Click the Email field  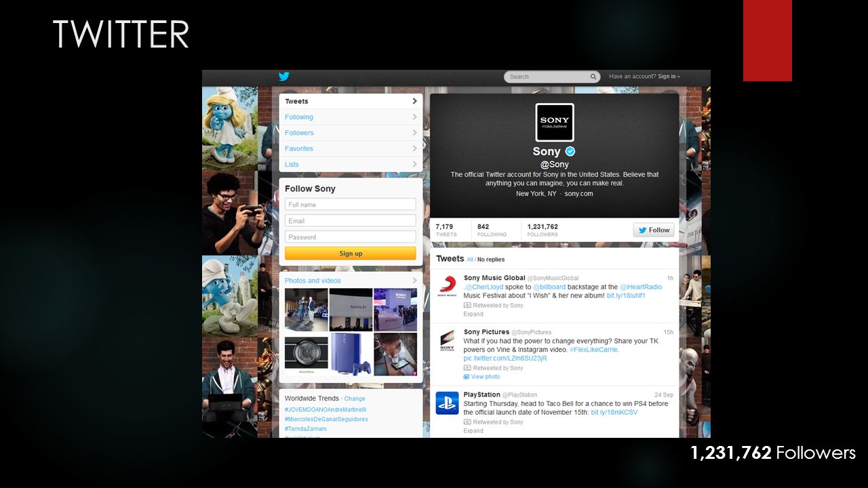click(350, 221)
